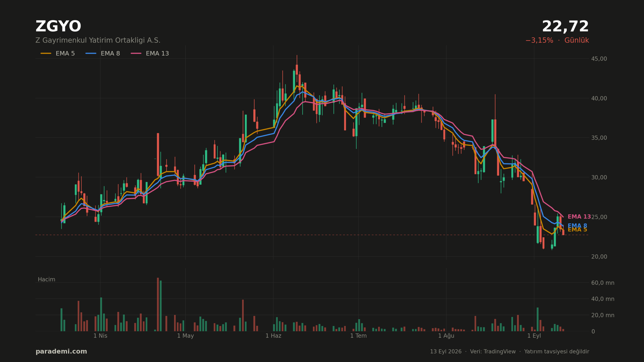Click the Günlük interval label
This screenshot has width=644, height=362.
(x=576, y=41)
